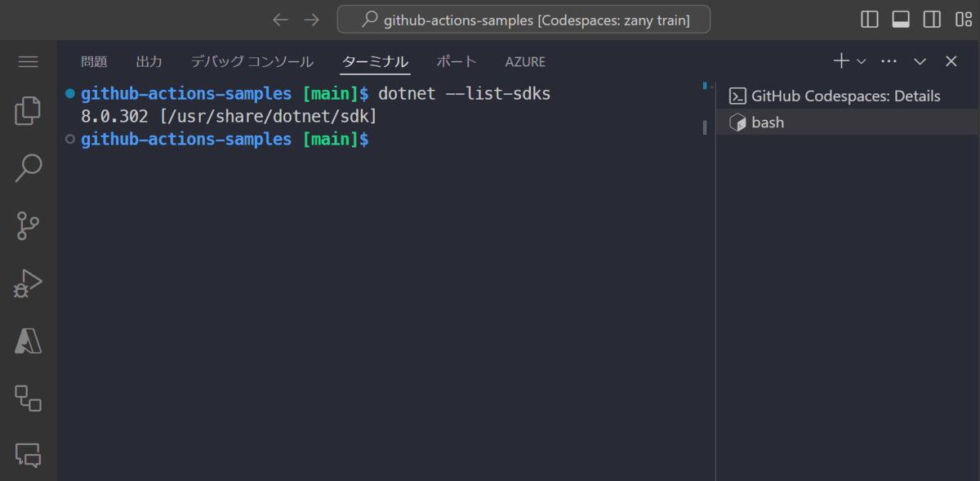Go back with the left arrow
Image resolution: width=980 pixels, height=481 pixels.
(280, 20)
